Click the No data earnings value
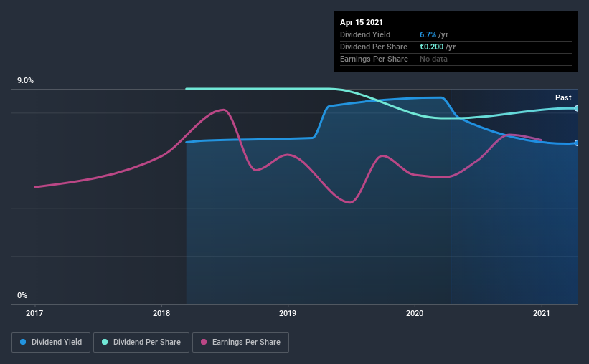Viewport: 589px width, 364px height. coord(433,59)
